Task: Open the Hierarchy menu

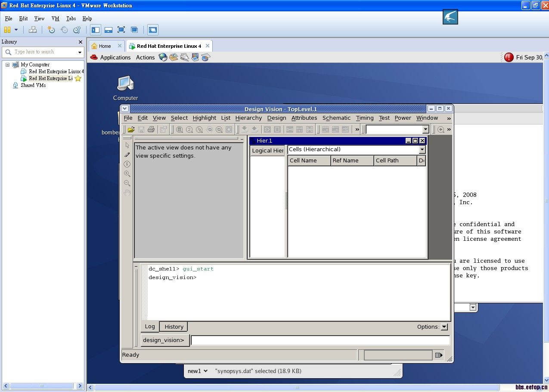Action: click(x=248, y=118)
